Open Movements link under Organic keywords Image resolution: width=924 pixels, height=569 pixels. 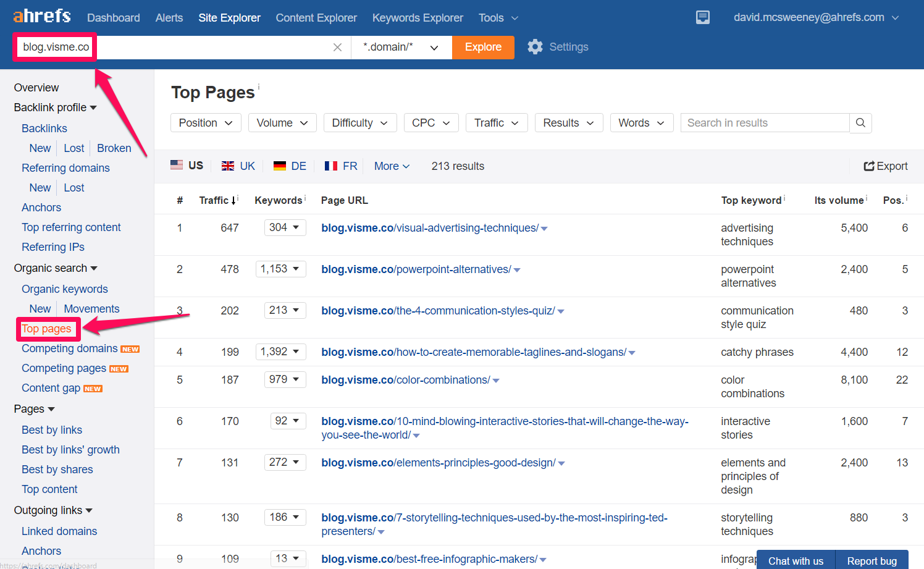click(91, 309)
